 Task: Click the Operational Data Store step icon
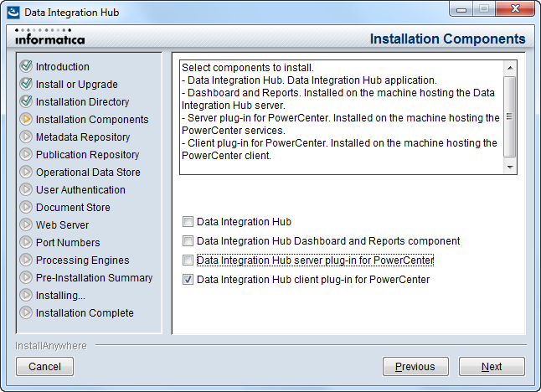tap(26, 172)
